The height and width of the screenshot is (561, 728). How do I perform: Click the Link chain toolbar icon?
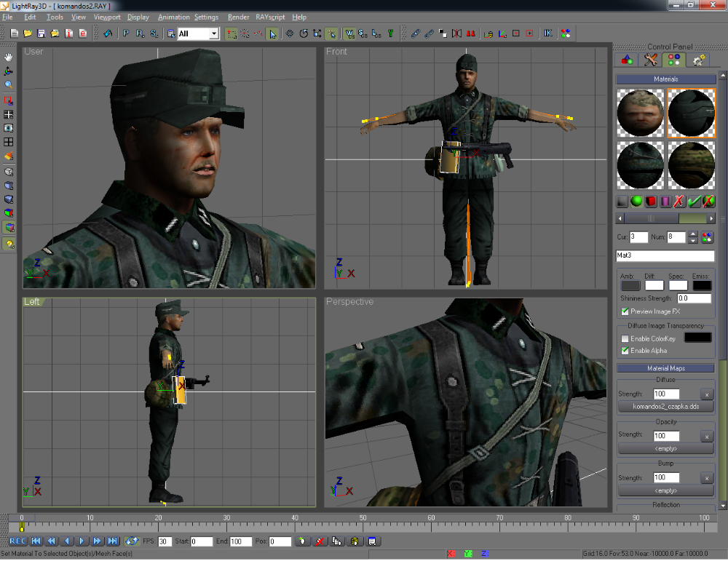[416, 33]
